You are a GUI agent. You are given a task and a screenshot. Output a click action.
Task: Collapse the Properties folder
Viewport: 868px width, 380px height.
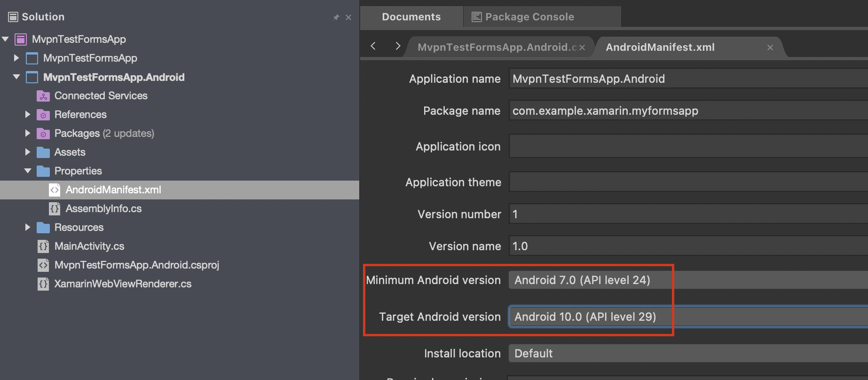click(x=28, y=171)
